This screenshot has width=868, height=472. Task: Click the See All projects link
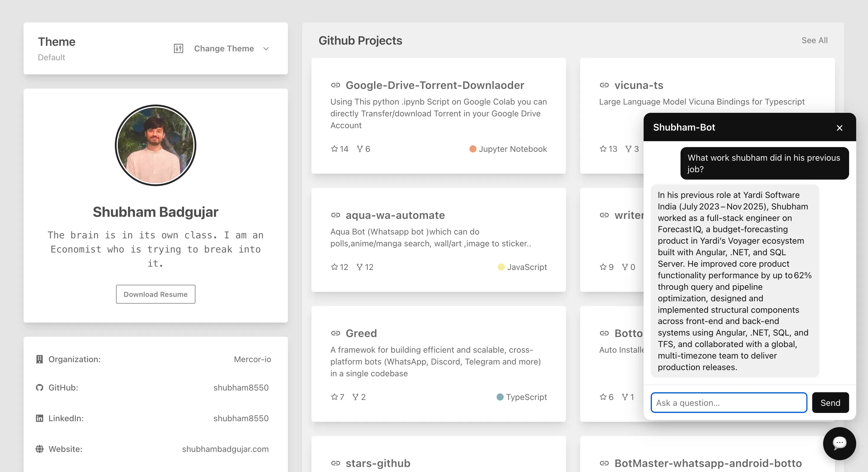pos(815,40)
